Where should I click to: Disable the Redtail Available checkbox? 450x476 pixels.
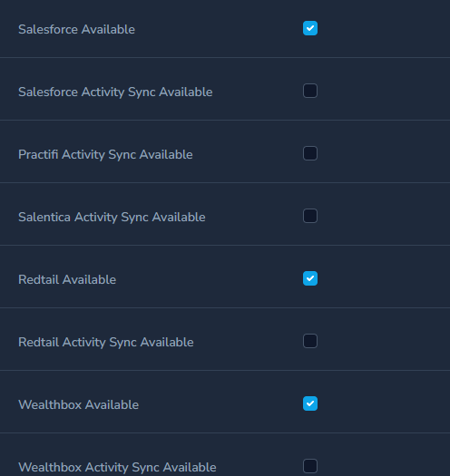point(310,278)
